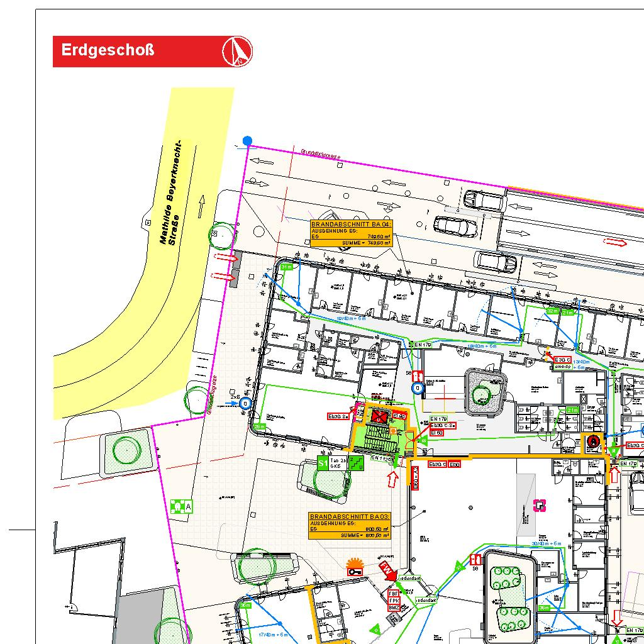
Task: Select the Brandabschnitt BA 04 info box
Action: click(351, 233)
